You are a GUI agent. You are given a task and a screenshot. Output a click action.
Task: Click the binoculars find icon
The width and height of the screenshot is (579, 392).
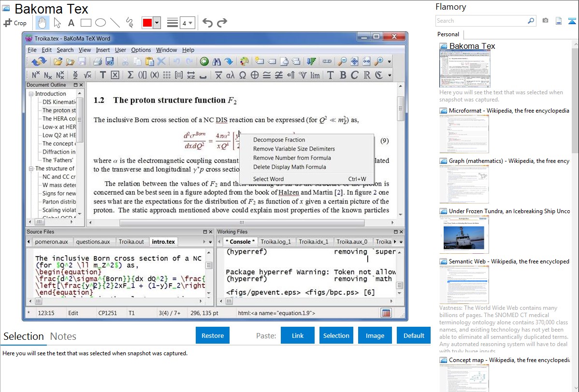(217, 61)
